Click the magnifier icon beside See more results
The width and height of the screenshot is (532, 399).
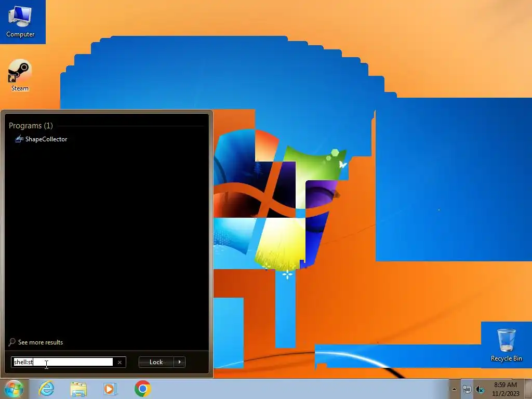[12, 342]
